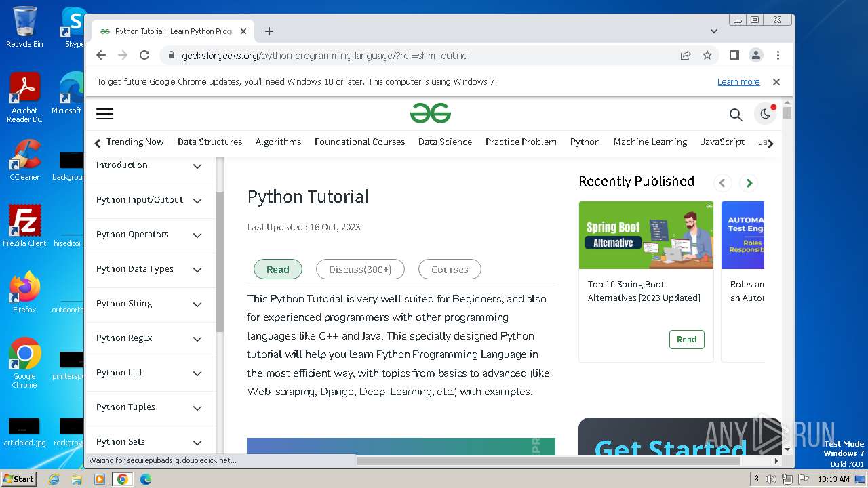Image resolution: width=868 pixels, height=488 pixels.
Task: Click the share page icon in the address bar
Action: click(x=686, y=56)
